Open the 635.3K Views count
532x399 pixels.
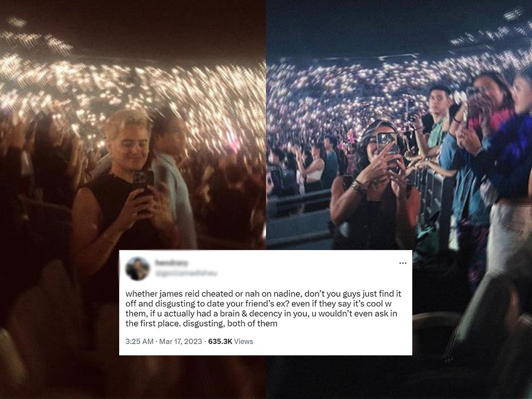coord(230,341)
